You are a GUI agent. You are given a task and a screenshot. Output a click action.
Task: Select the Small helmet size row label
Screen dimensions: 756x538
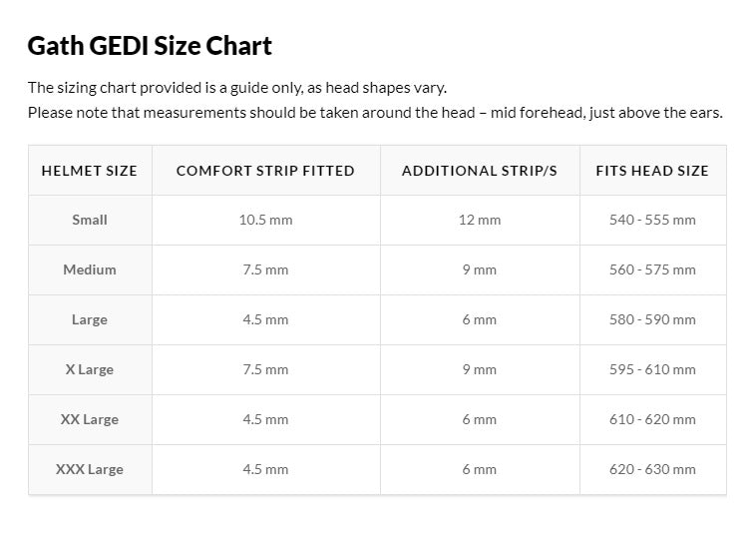[90, 220]
